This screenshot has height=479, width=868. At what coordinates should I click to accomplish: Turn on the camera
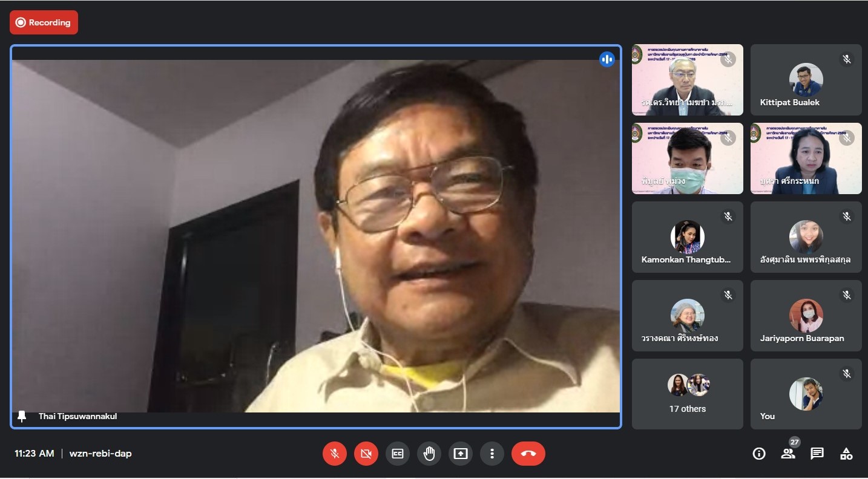[366, 454]
